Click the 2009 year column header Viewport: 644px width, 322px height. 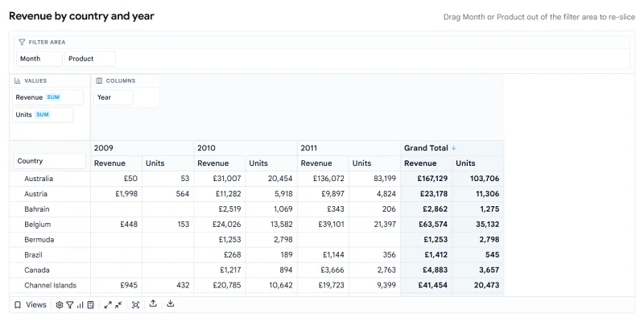pos(142,148)
